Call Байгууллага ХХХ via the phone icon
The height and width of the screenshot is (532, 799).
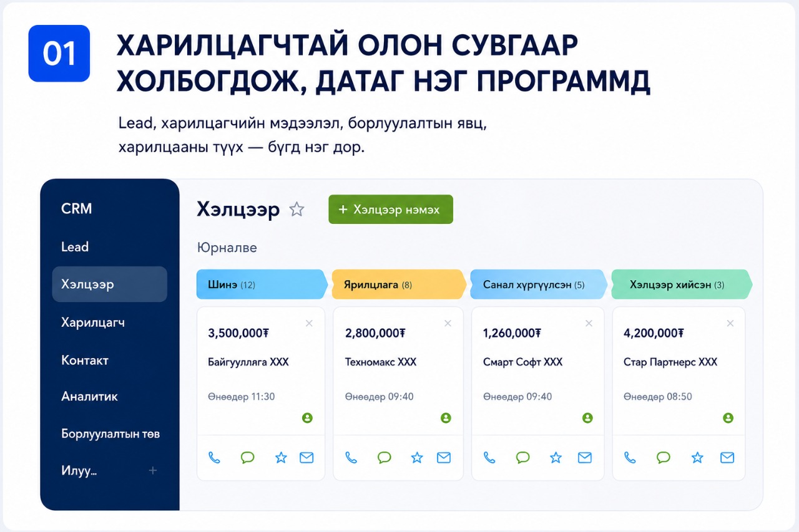click(x=214, y=458)
